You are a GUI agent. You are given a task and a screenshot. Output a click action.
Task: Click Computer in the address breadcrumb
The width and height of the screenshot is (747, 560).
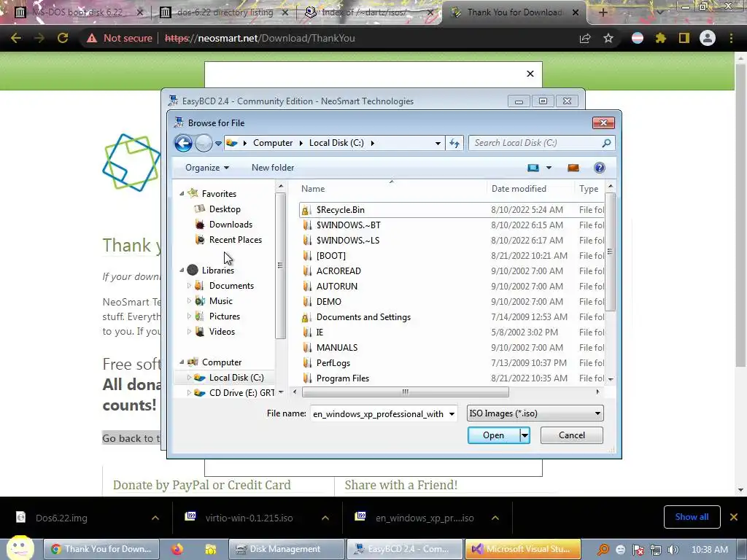[x=273, y=143]
